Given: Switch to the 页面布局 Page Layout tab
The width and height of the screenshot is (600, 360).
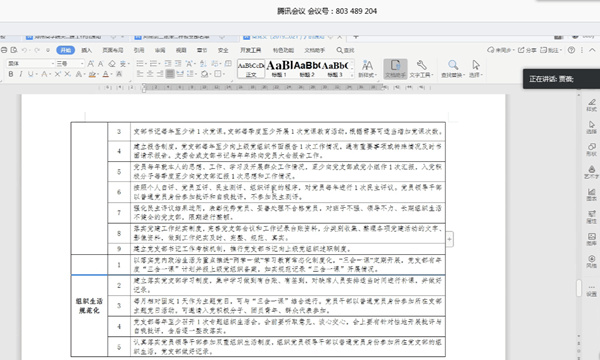Looking at the screenshot, I should tap(112, 50).
